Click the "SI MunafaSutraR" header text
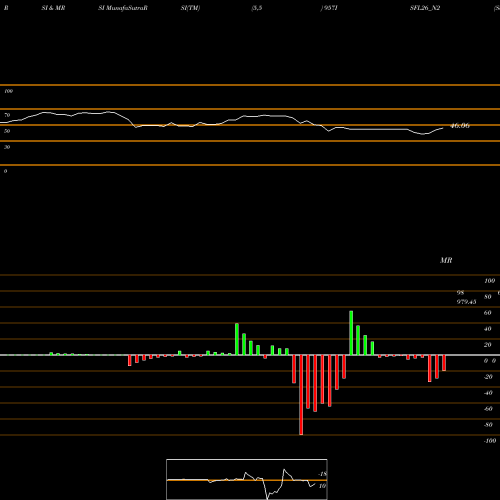The height and width of the screenshot is (500, 500). pyautogui.click(x=123, y=8)
